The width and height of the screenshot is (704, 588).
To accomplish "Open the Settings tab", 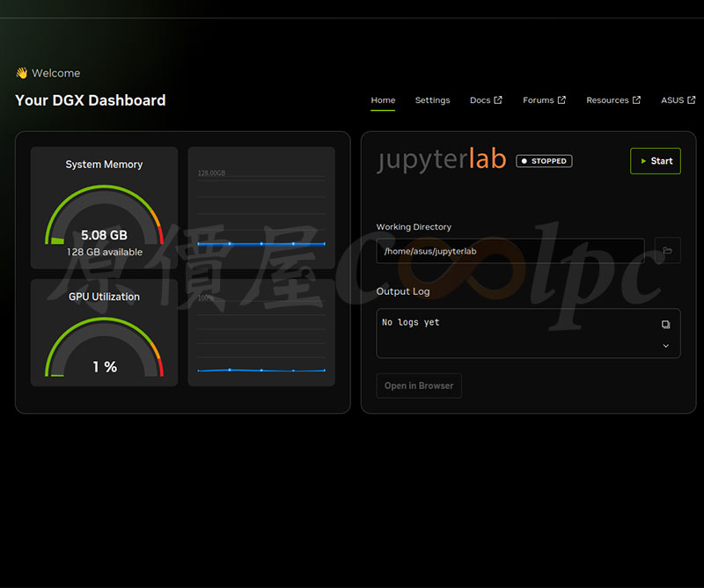I will 432,100.
